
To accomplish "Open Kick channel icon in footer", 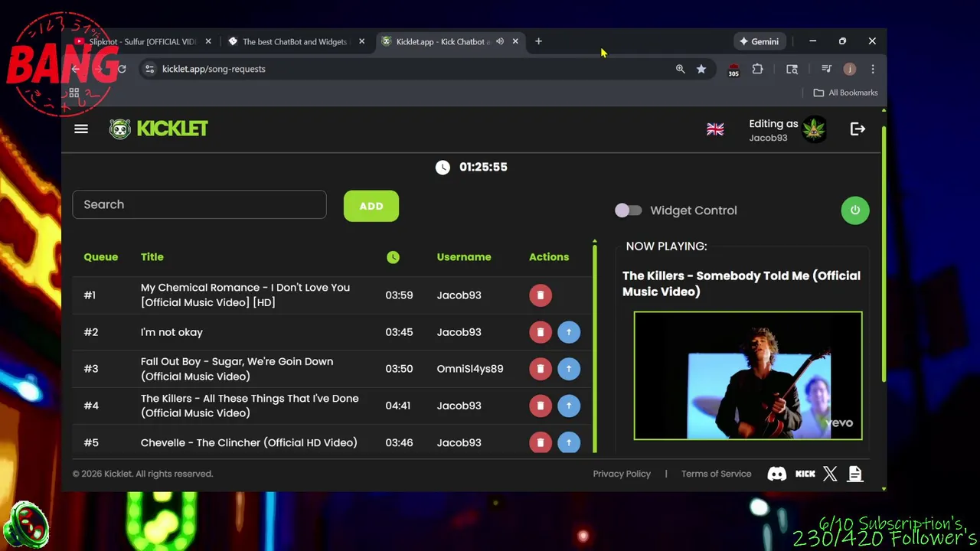I will 805,474.
